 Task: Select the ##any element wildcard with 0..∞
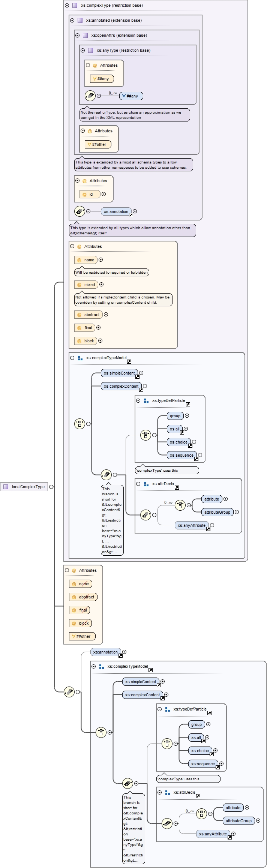coord(131,96)
